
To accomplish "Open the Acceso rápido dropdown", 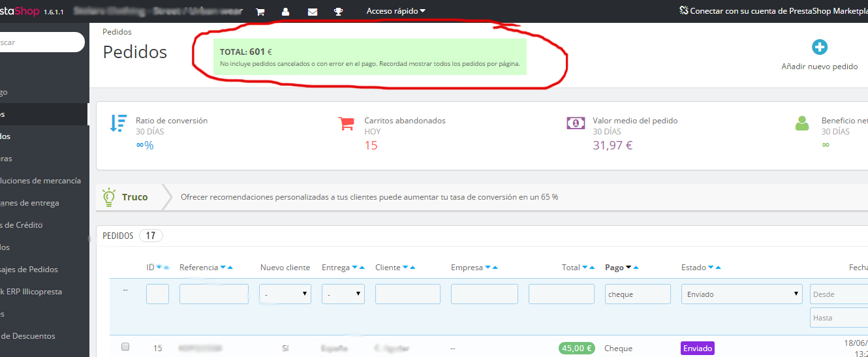I will click(x=395, y=11).
